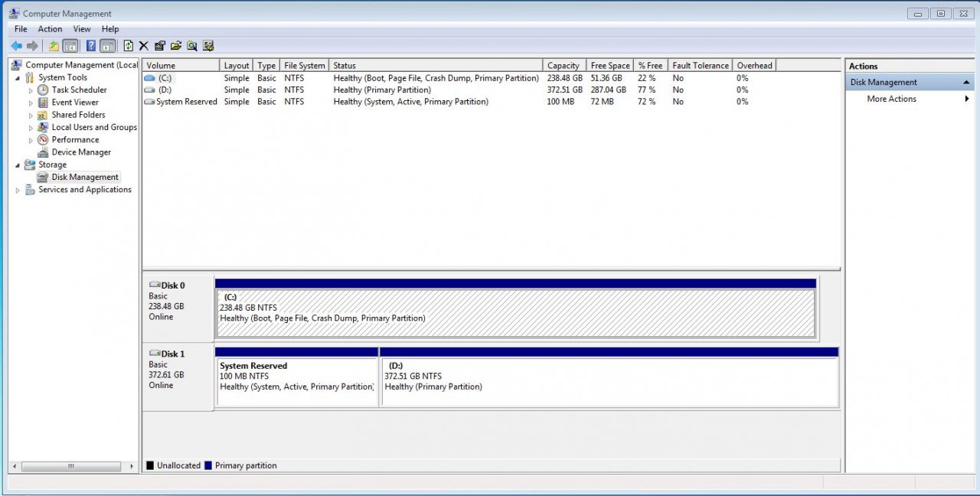Screen dimensions: 980x496
Task: Click the Open folder toolbar icon
Action: pos(176,46)
